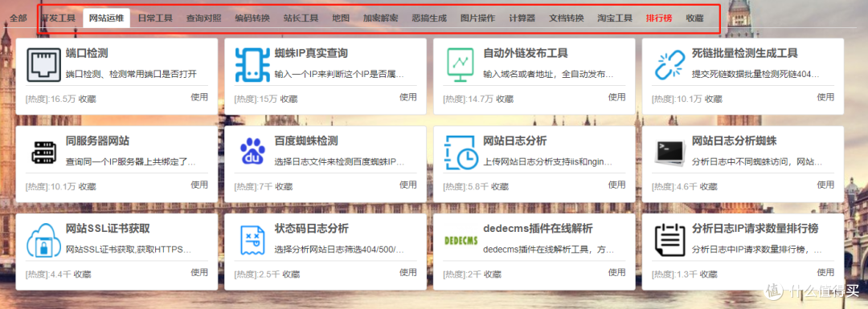The image size is (868, 309).
Task: Click 使用 on the 蜘蛛IP真实查询 card
Action: tap(408, 97)
